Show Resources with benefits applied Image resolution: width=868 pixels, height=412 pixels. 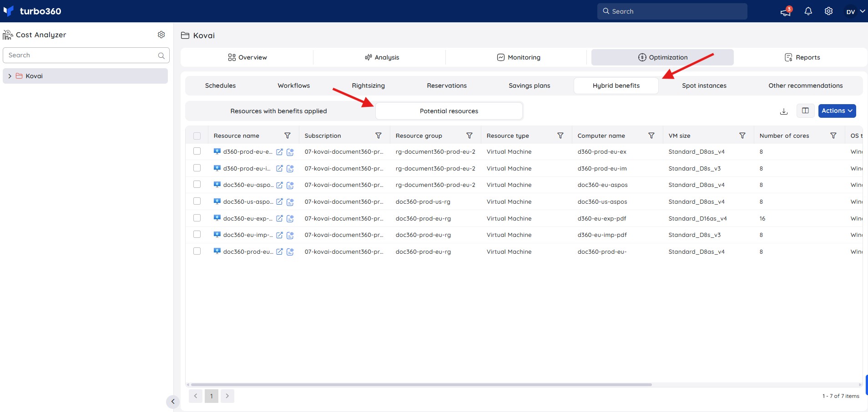[279, 111]
